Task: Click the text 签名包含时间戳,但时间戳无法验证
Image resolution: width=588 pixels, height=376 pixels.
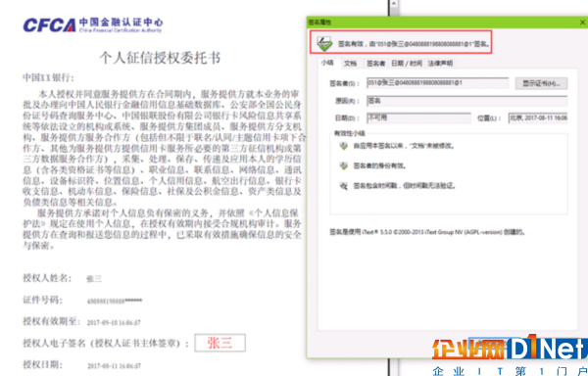Action: (x=405, y=185)
